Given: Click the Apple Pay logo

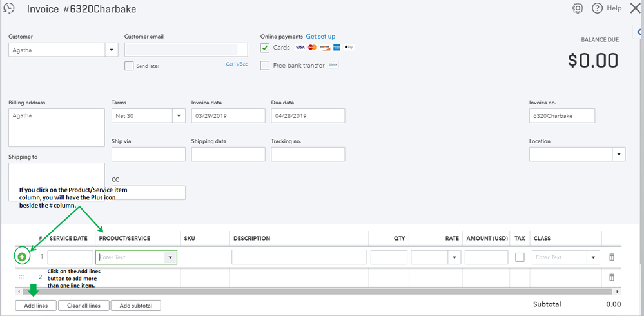Looking at the screenshot, I should coord(349,47).
